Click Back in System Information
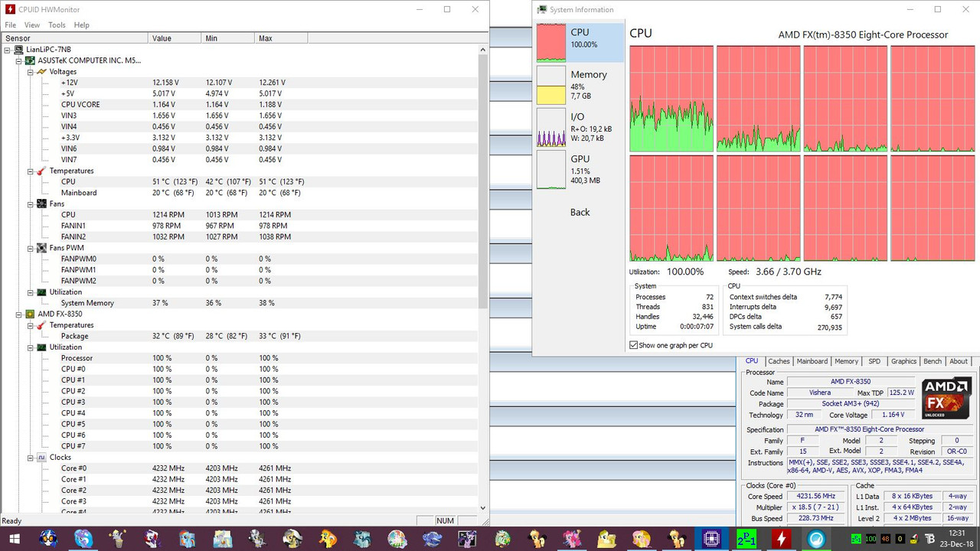980x551 pixels. tap(580, 212)
